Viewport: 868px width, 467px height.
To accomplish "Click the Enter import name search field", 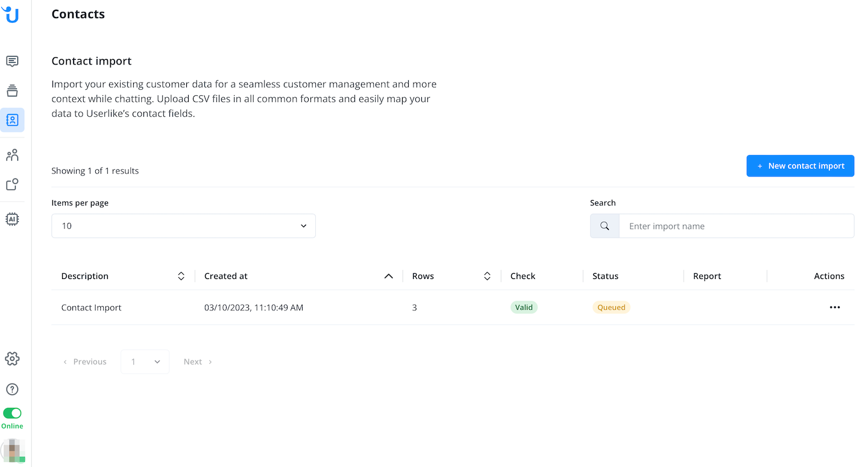I will (736, 227).
